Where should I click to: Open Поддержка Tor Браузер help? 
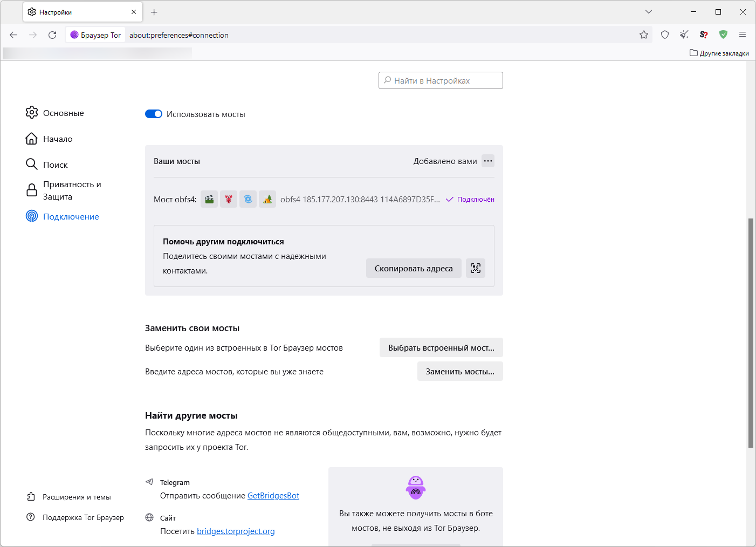tap(75, 517)
